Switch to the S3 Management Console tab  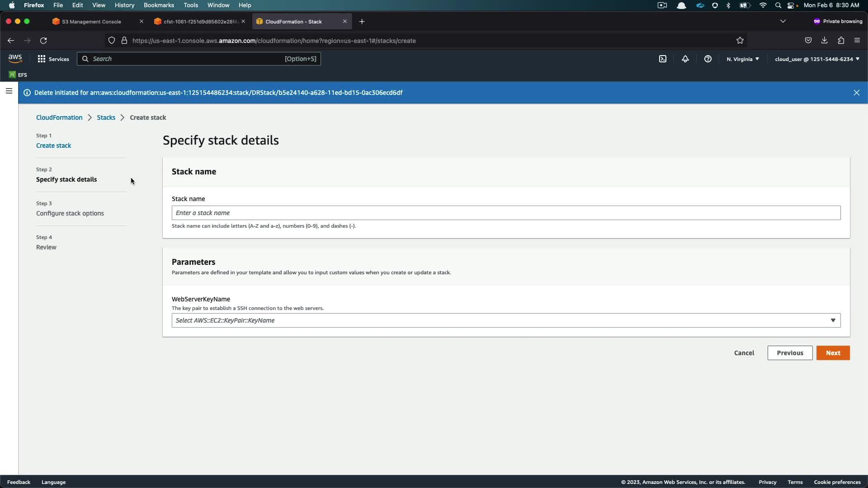(92, 22)
